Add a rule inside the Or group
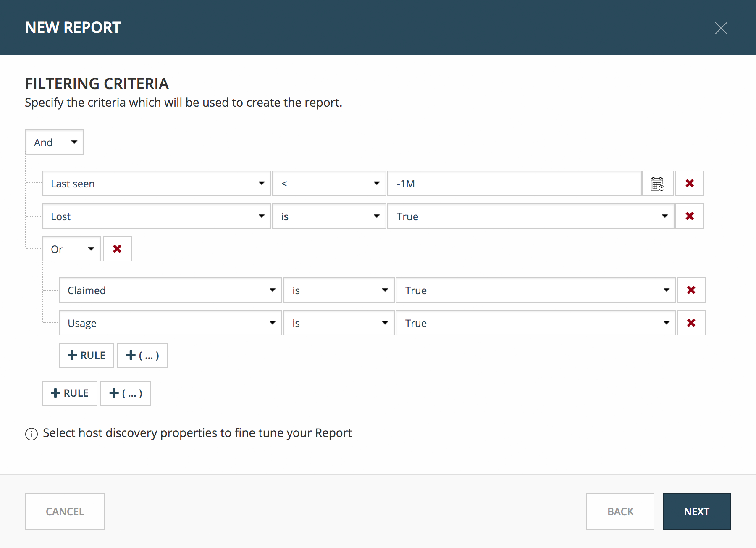The width and height of the screenshot is (756, 548). pyautogui.click(x=87, y=356)
